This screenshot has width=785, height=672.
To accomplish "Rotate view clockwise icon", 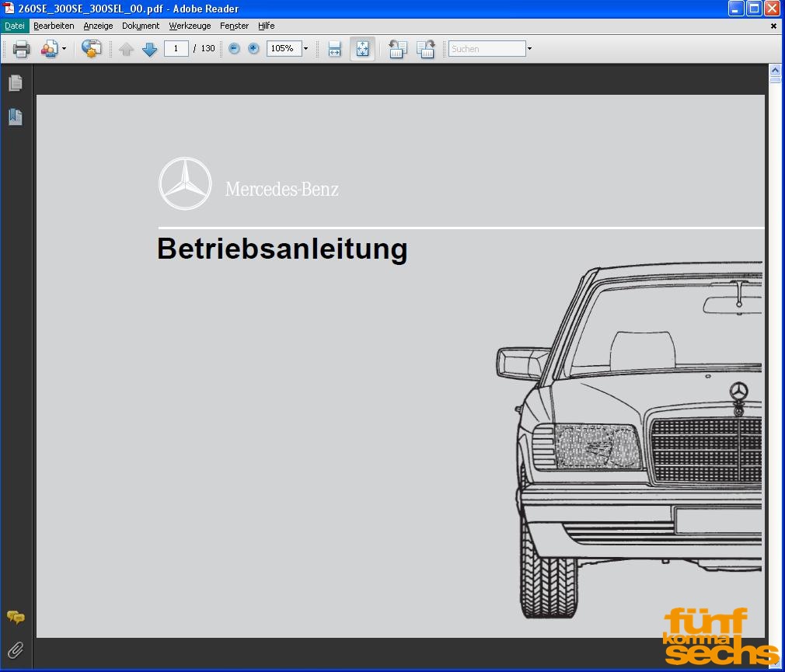I will click(x=426, y=49).
